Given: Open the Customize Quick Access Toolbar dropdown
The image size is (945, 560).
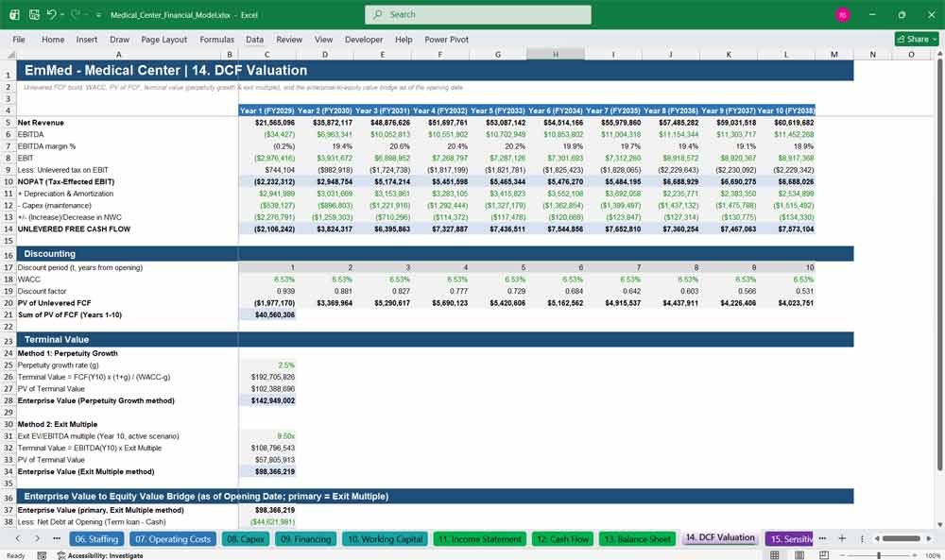Looking at the screenshot, I should pyautogui.click(x=98, y=15).
